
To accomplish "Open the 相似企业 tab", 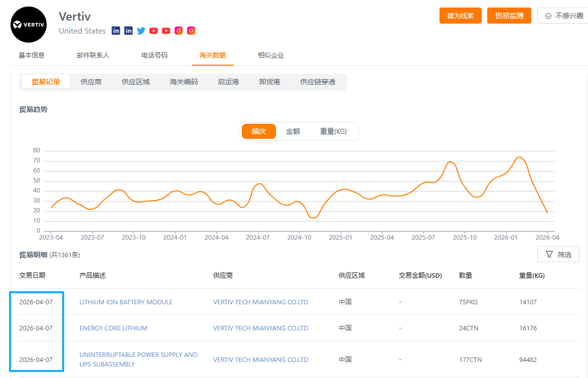I will [271, 56].
